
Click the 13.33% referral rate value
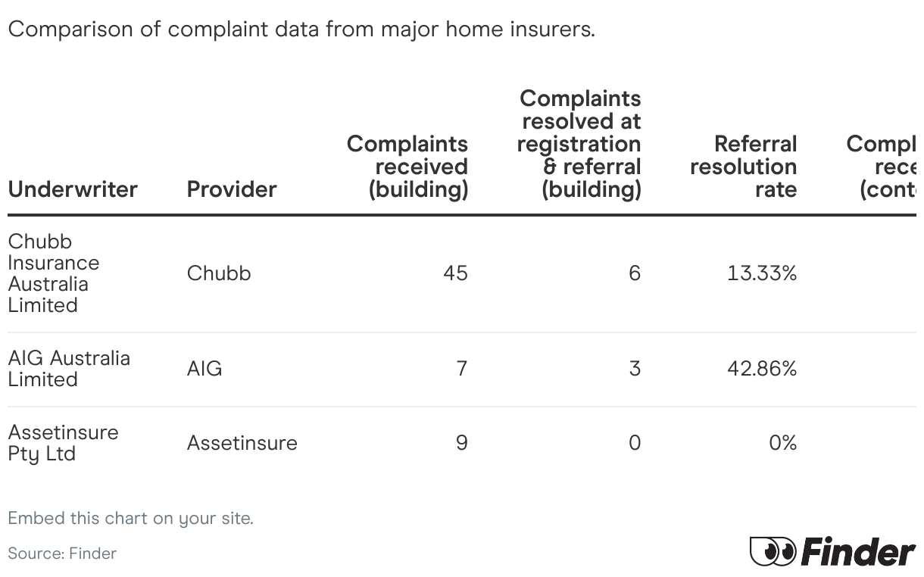762,273
